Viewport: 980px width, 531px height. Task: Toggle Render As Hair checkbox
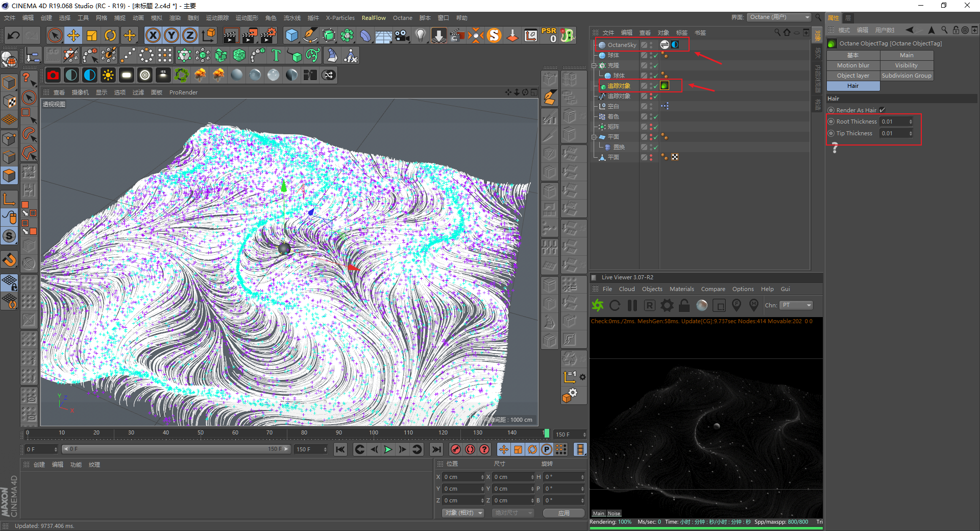(x=883, y=110)
